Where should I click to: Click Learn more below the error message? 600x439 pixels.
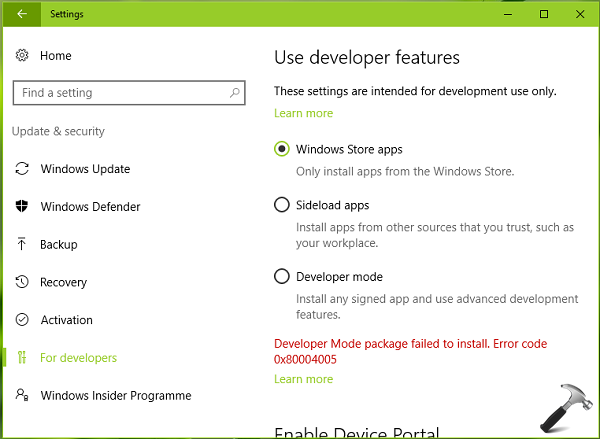tap(303, 379)
